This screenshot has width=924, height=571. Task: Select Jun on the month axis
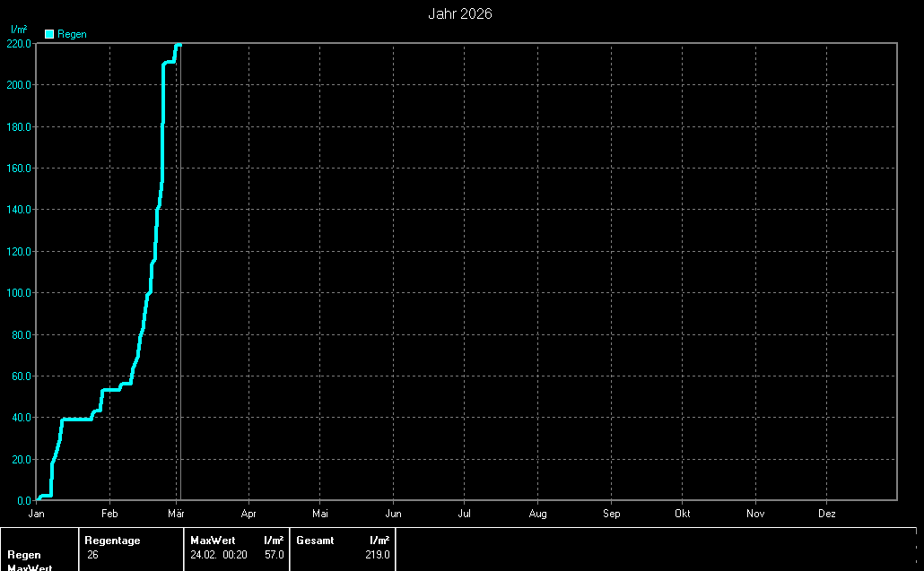click(393, 514)
